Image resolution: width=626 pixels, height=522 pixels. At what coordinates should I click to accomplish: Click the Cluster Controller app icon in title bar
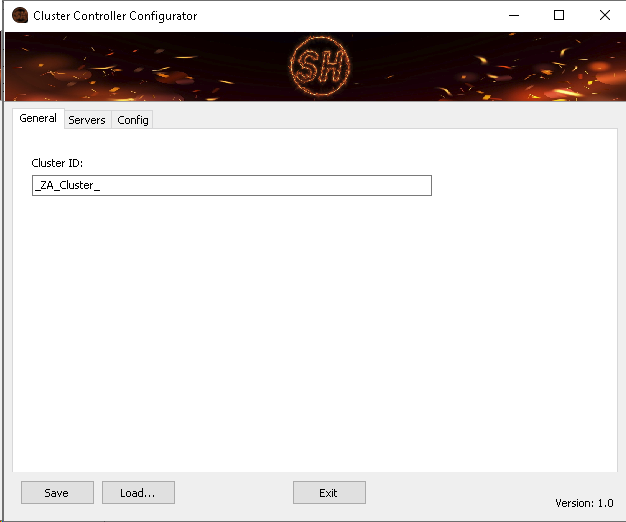pos(19,16)
